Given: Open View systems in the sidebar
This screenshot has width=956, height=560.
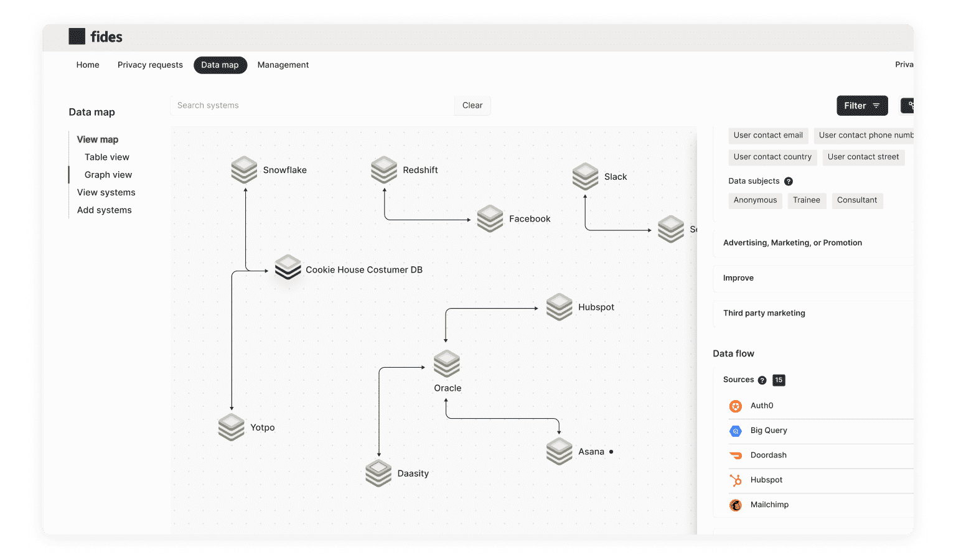Looking at the screenshot, I should point(106,192).
